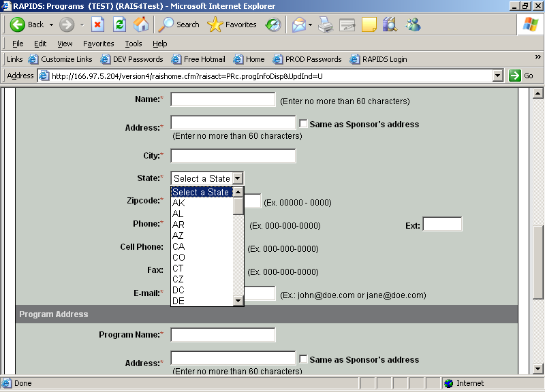This screenshot has height=392, width=545.
Task: Go to the browser Home page icon
Action: coord(141,24)
